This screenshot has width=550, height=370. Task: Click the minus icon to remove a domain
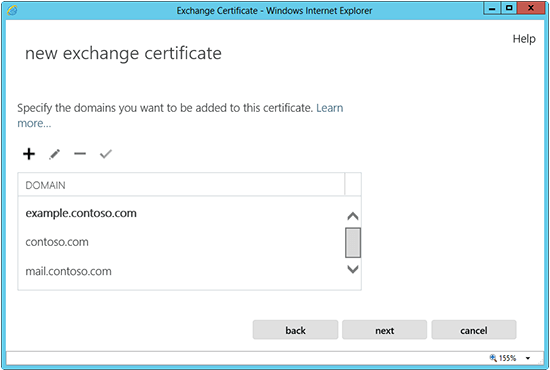80,154
